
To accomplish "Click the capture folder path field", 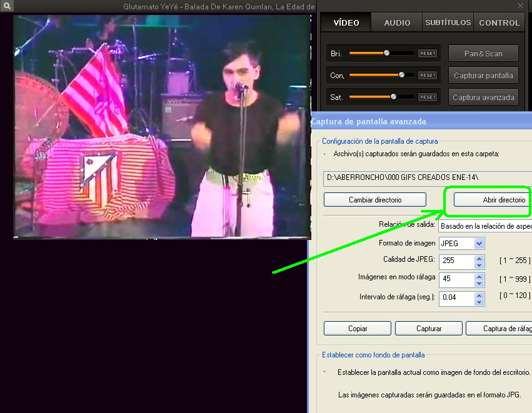I will tap(428, 179).
